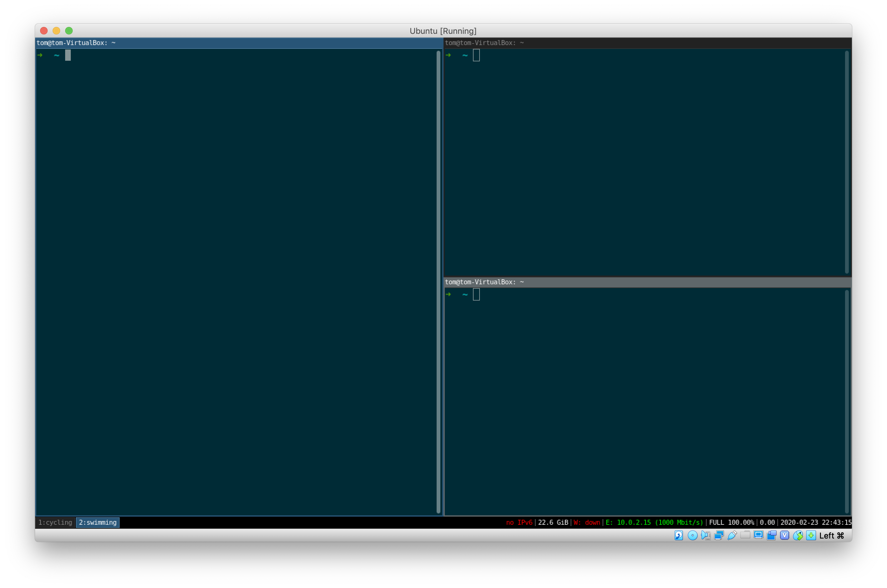The image size is (887, 588).
Task: Click the CPU virtualization V icon
Action: tap(785, 535)
